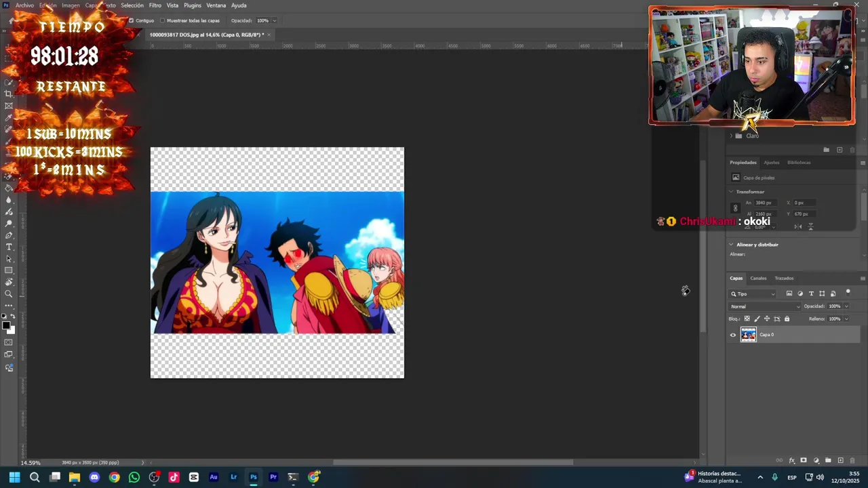868x488 pixels.
Task: Open layer Opacidad 100% dropdown arrow
Action: (846, 306)
